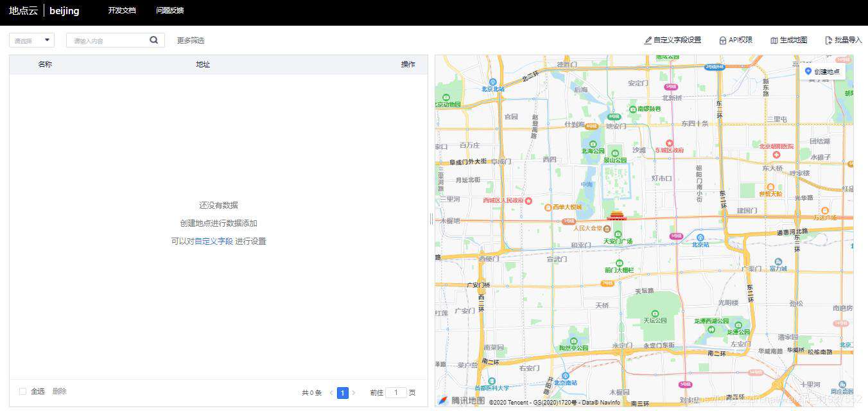Click the 北京南站 station marker

[x=565, y=376]
